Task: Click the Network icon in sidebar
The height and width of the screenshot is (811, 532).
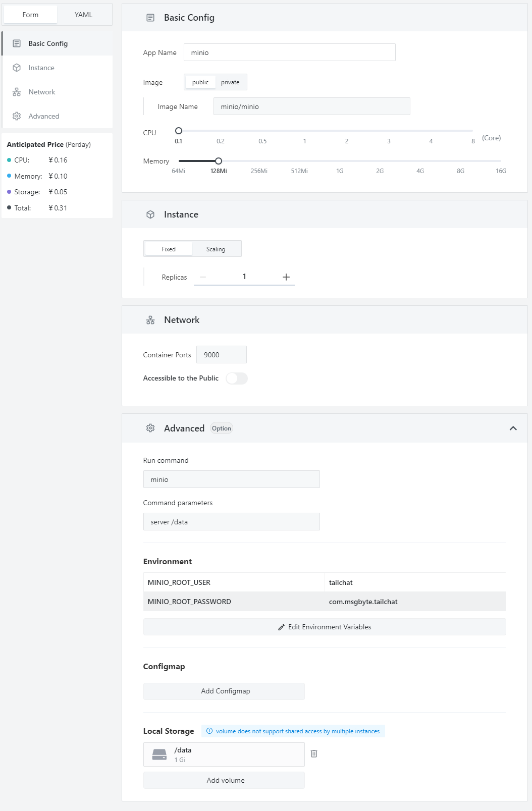Action: click(x=17, y=92)
